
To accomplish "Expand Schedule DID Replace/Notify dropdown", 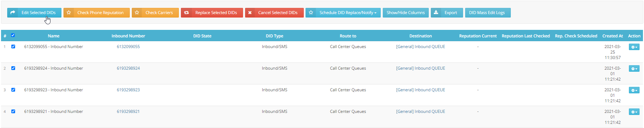I will 343,13.
